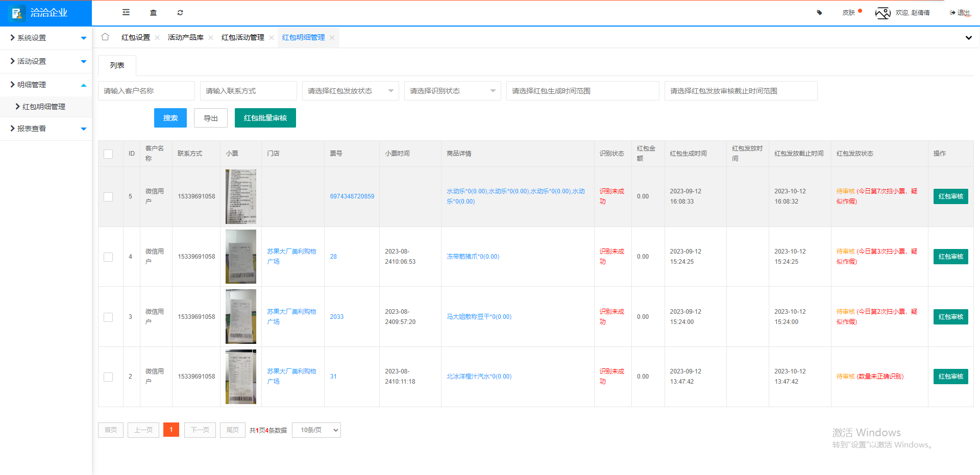Check the checkbox for row ID 2
The image size is (980, 475).
click(x=108, y=377)
